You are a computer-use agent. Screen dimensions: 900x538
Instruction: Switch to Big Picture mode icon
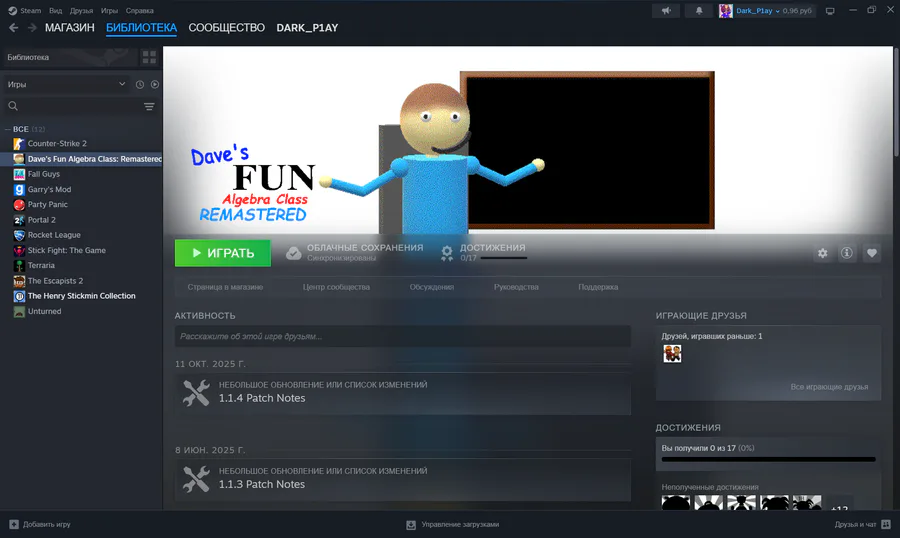point(830,11)
